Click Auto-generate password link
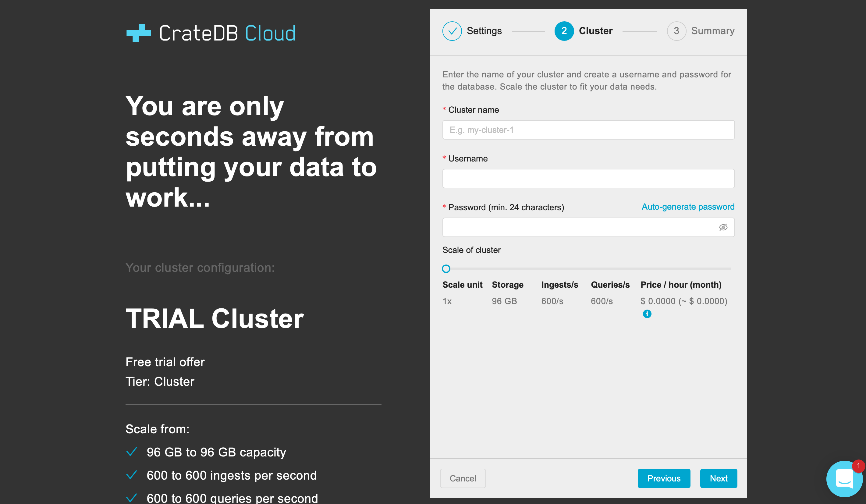Image resolution: width=866 pixels, height=504 pixels. coord(688,207)
